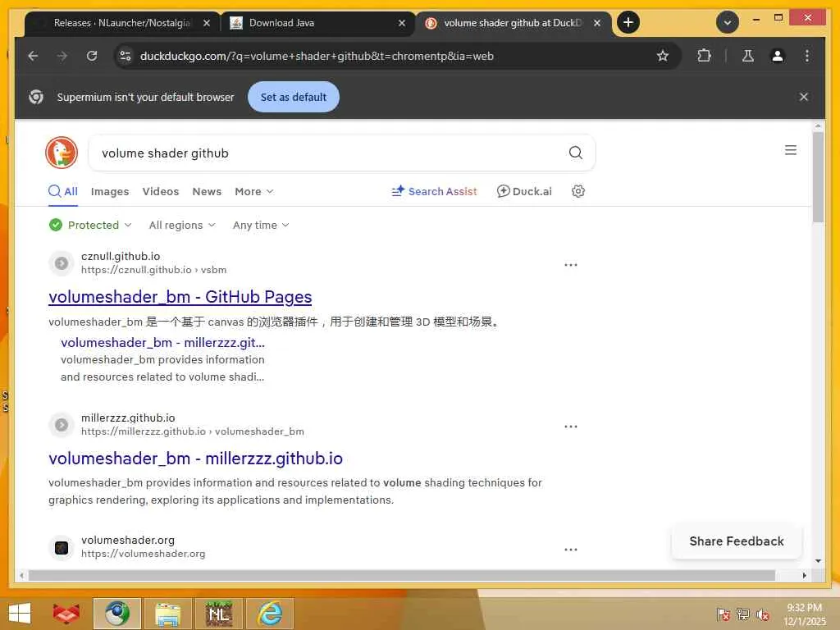Viewport: 840px width, 630px height.
Task: Click the volumeshader.org site favicon
Action: 62,547
